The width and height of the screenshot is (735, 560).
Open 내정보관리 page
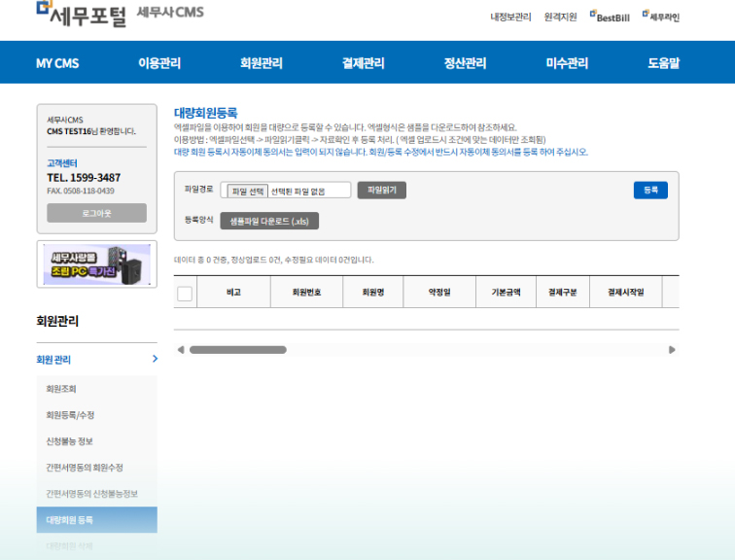[510, 17]
